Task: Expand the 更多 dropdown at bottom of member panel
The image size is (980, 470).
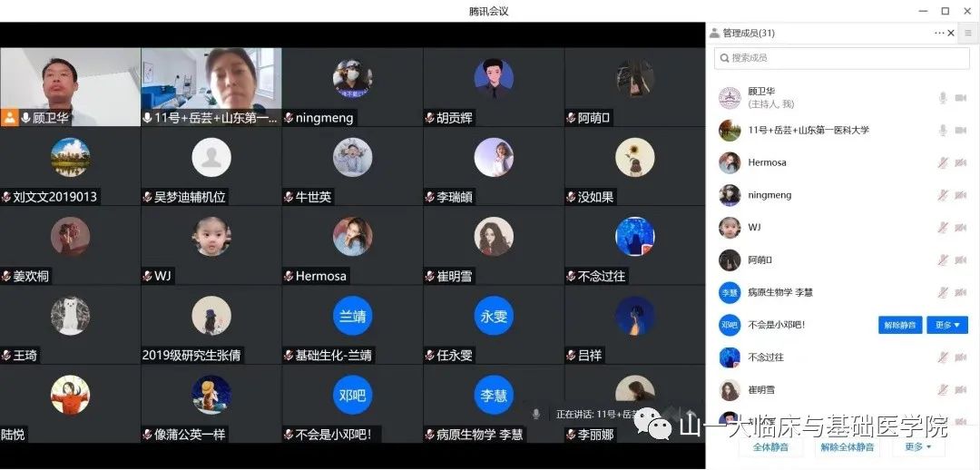Action: click(x=917, y=447)
